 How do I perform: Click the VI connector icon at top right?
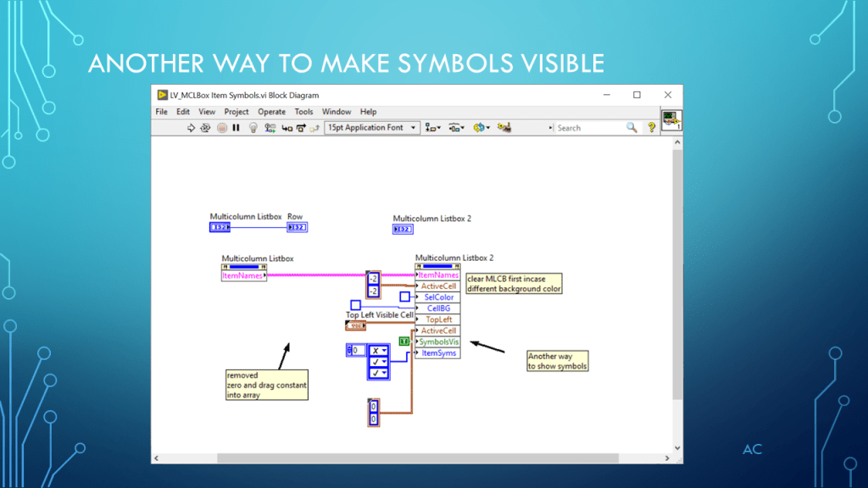pyautogui.click(x=671, y=120)
